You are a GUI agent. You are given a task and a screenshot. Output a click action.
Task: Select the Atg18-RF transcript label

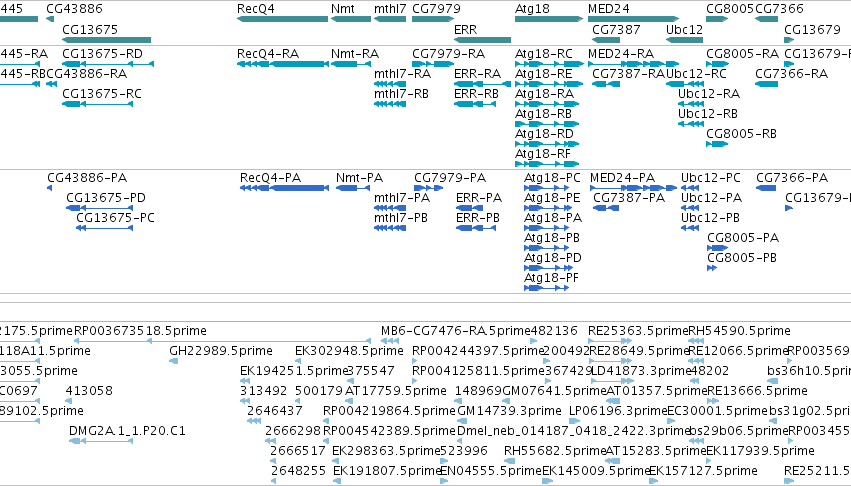(543, 154)
